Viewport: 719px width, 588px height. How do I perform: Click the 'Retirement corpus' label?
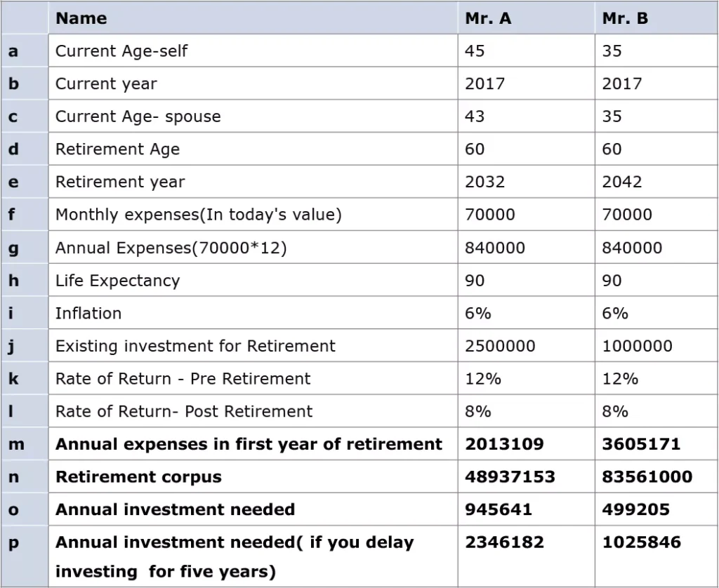[x=138, y=477]
